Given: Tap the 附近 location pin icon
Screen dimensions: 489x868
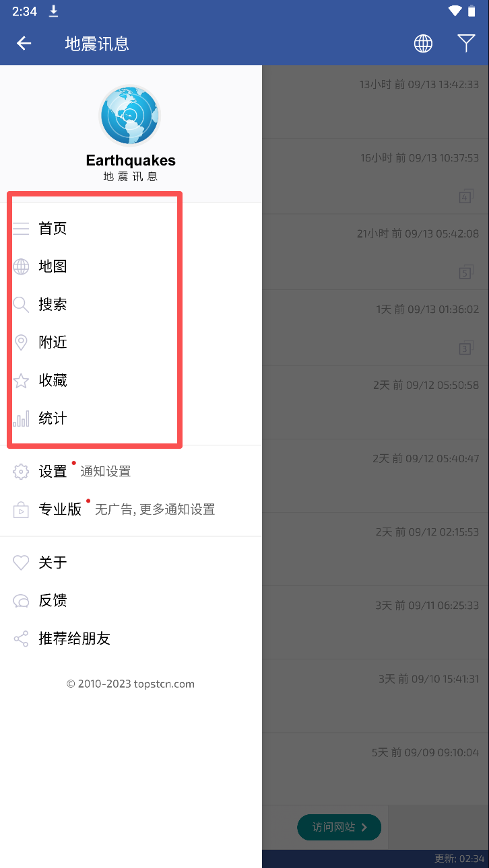Looking at the screenshot, I should [x=21, y=342].
